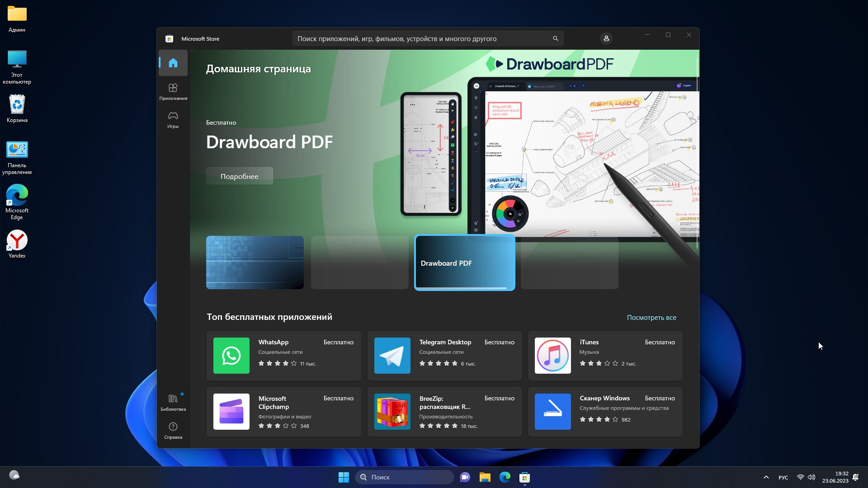868x488 pixels.
Task: Select the Drawboard PDF carousel thumbnail
Action: (464, 263)
